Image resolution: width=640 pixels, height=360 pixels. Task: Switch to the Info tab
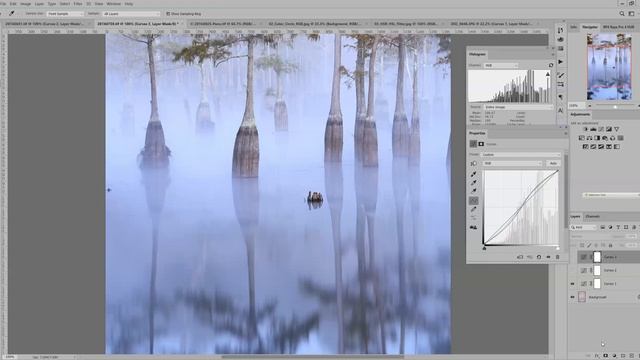[x=573, y=27]
